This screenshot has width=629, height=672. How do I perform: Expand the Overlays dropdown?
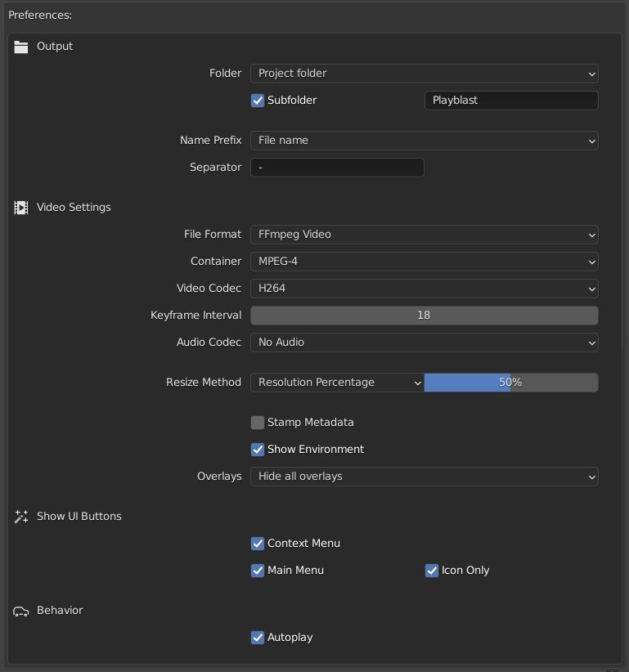[x=425, y=477]
